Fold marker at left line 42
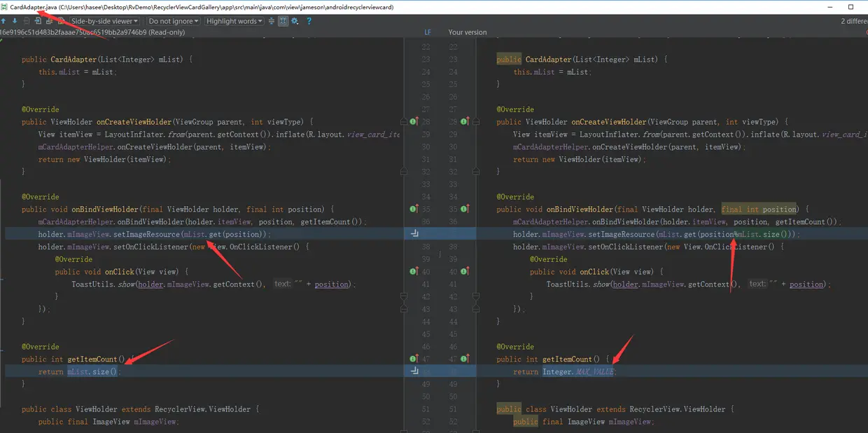Viewport: 868px width, 433px height. [x=403, y=296]
